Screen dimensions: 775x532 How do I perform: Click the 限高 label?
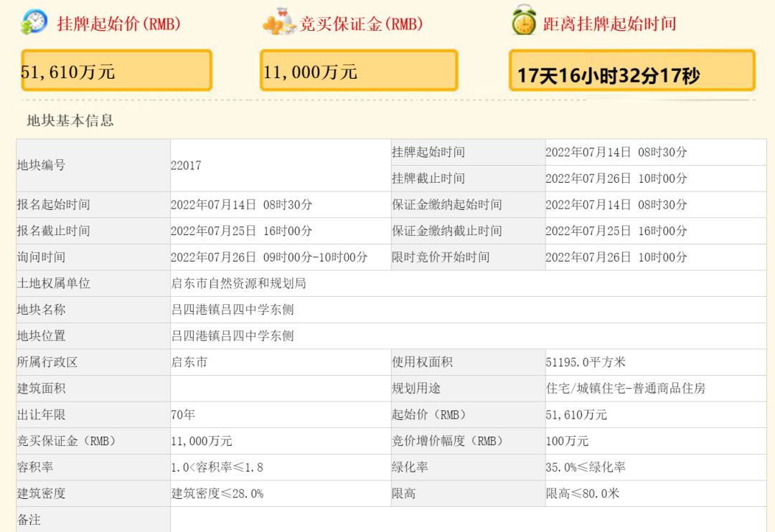click(404, 493)
